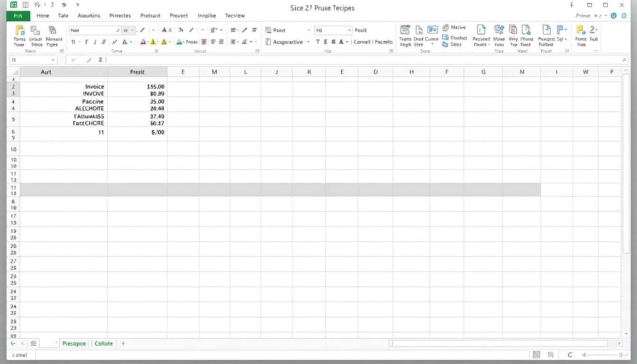637x364 pixels.
Task: Click the A X clear formatting icon
Action: (x=167, y=30)
